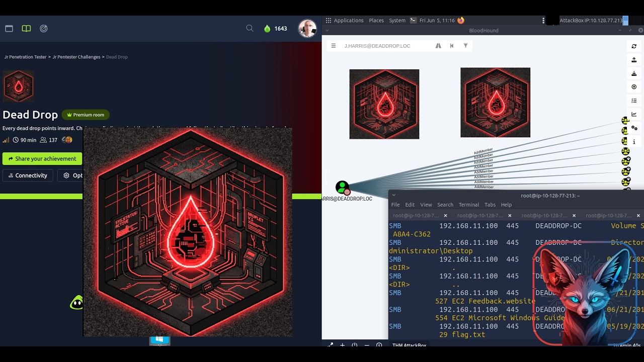Open terminal File menu

(x=395, y=205)
